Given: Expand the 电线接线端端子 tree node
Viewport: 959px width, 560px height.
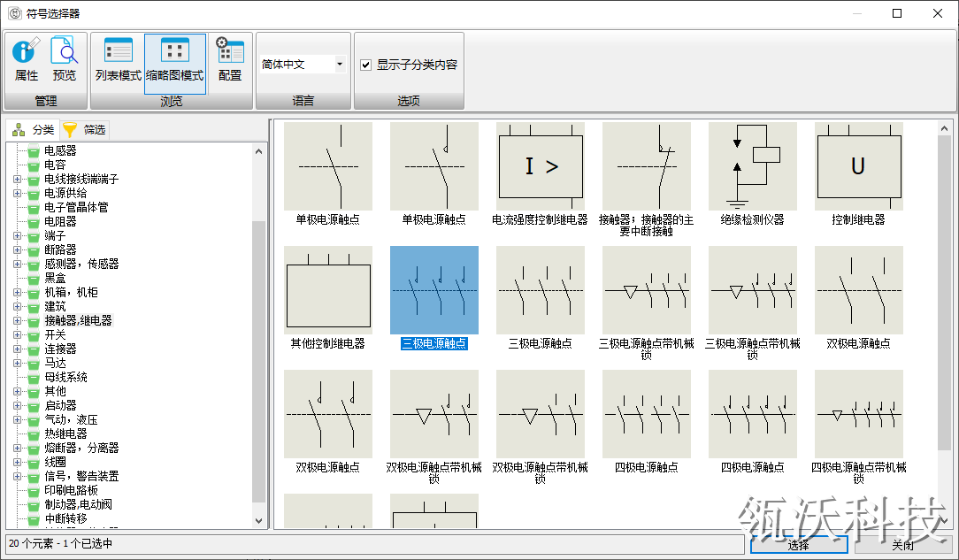Looking at the screenshot, I should click(x=17, y=179).
